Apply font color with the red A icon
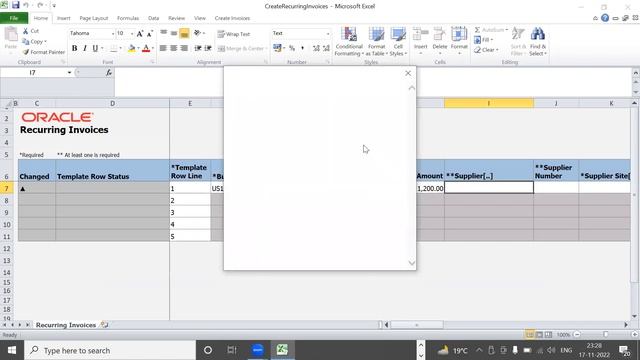 146,49
